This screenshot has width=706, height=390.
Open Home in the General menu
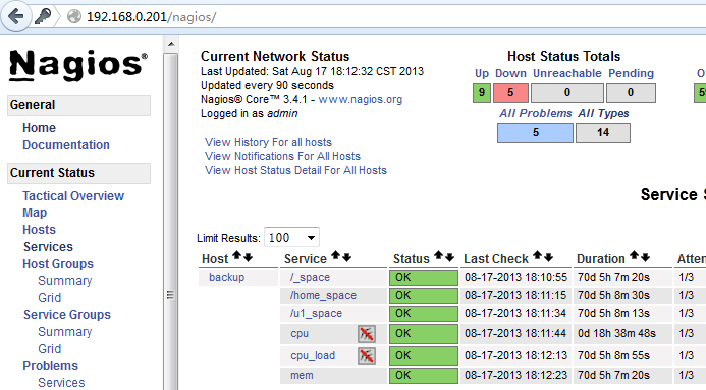[39, 128]
